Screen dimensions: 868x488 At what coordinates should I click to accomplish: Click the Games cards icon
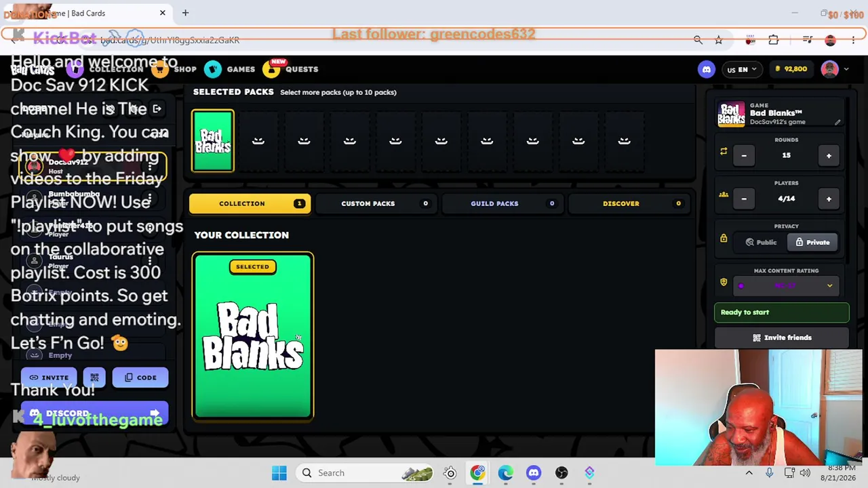click(x=213, y=69)
